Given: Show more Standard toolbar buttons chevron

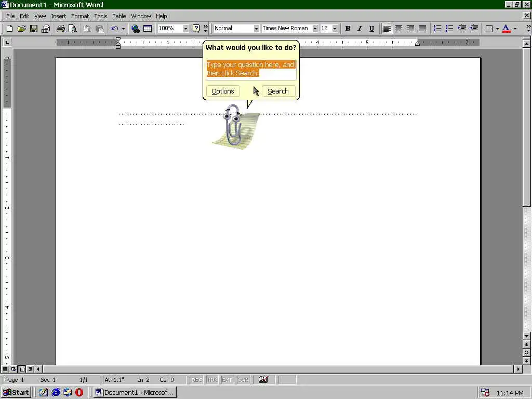Looking at the screenshot, I should click(205, 29).
